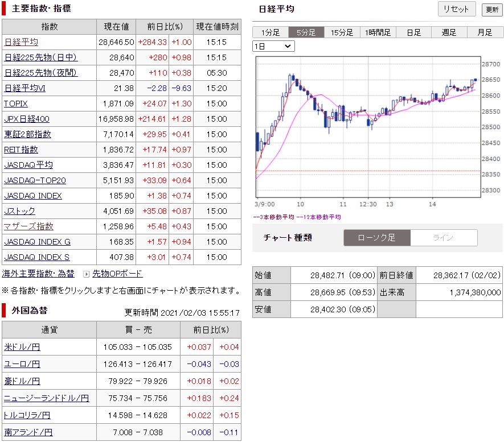Screen dimensions: 504x442
Task: Click the 28,646.50 current value cell
Action: pos(116,42)
